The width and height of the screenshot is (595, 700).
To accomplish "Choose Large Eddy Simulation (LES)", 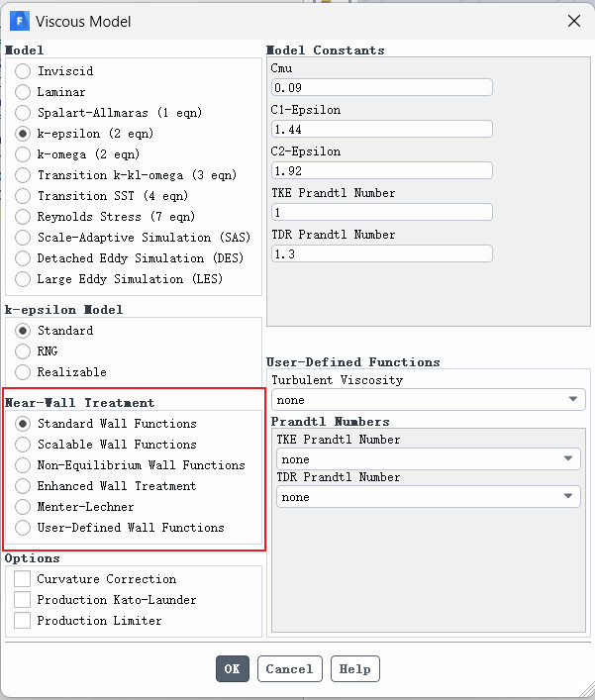I will pyautogui.click(x=23, y=279).
